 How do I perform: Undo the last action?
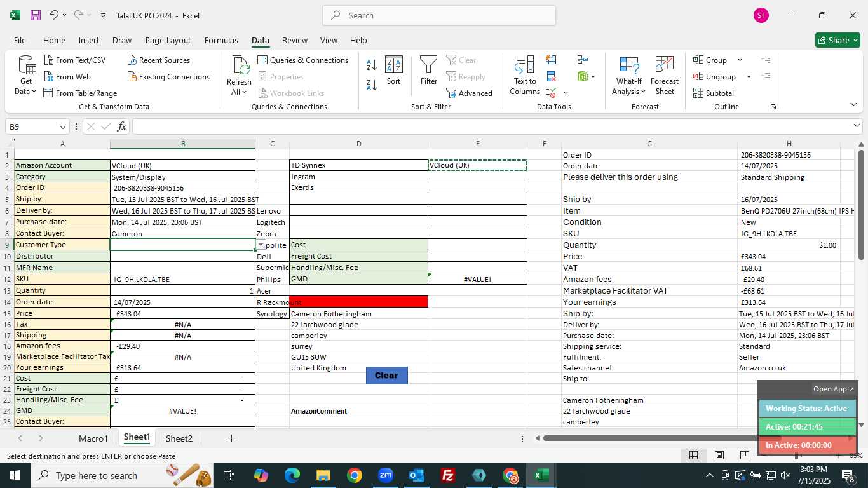click(x=54, y=15)
